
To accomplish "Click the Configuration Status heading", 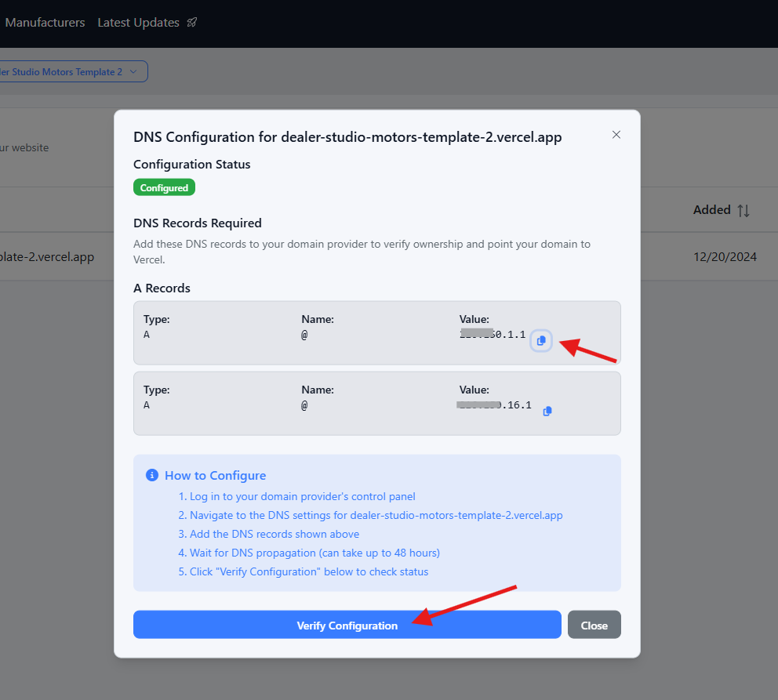I will point(192,164).
